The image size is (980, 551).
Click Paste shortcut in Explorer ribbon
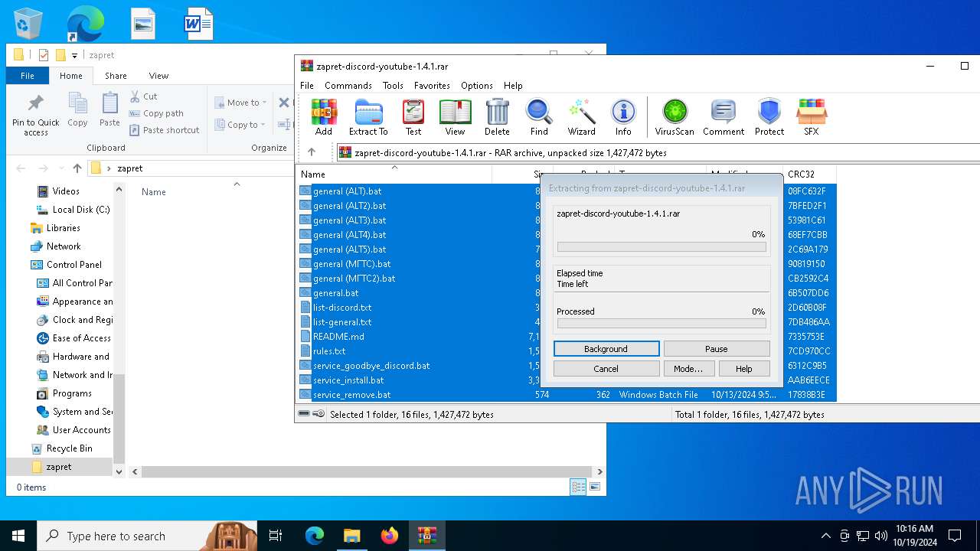click(x=165, y=130)
